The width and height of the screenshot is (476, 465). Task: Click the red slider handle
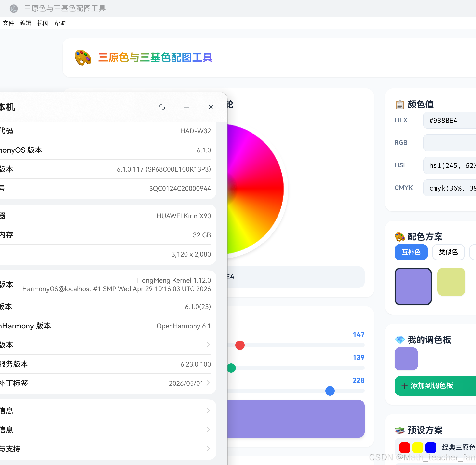tap(240, 345)
